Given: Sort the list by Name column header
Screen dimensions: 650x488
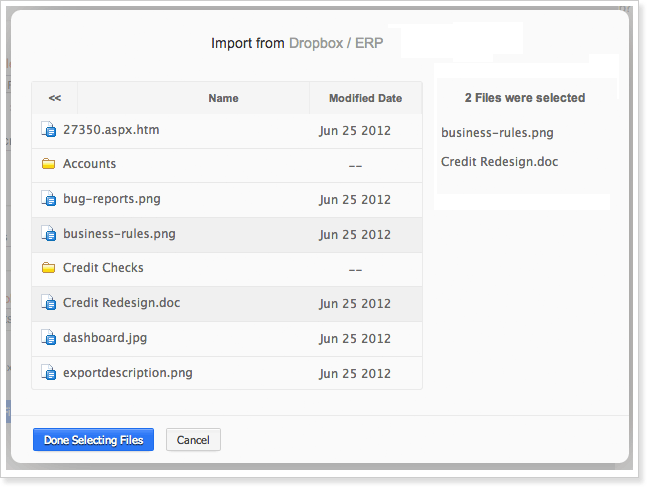Looking at the screenshot, I should point(223,98).
